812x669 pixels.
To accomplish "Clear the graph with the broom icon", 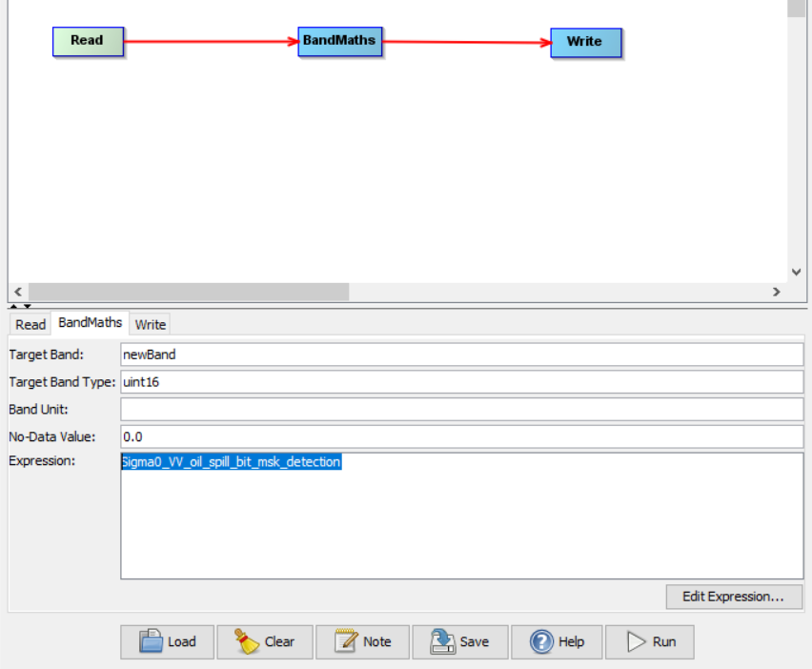I will click(x=265, y=641).
